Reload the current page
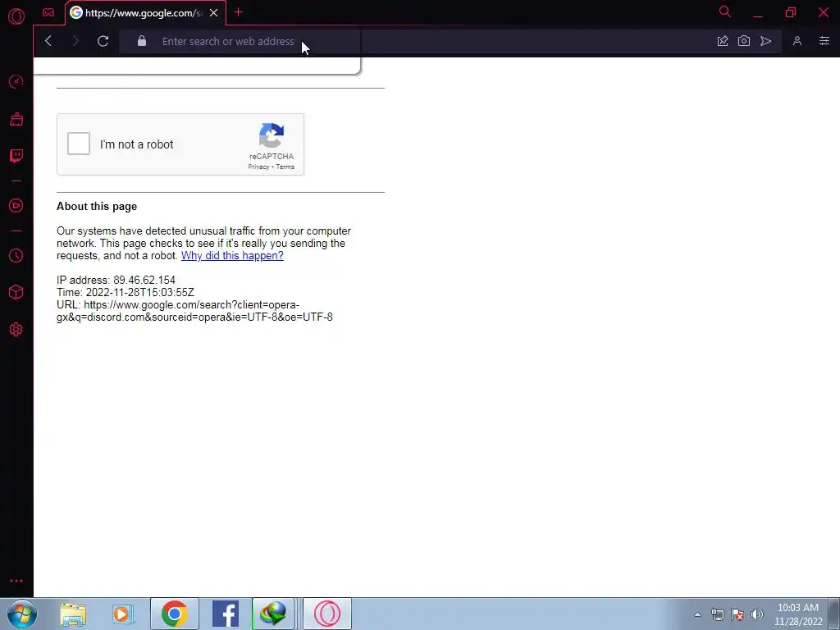840x630 pixels. [103, 41]
